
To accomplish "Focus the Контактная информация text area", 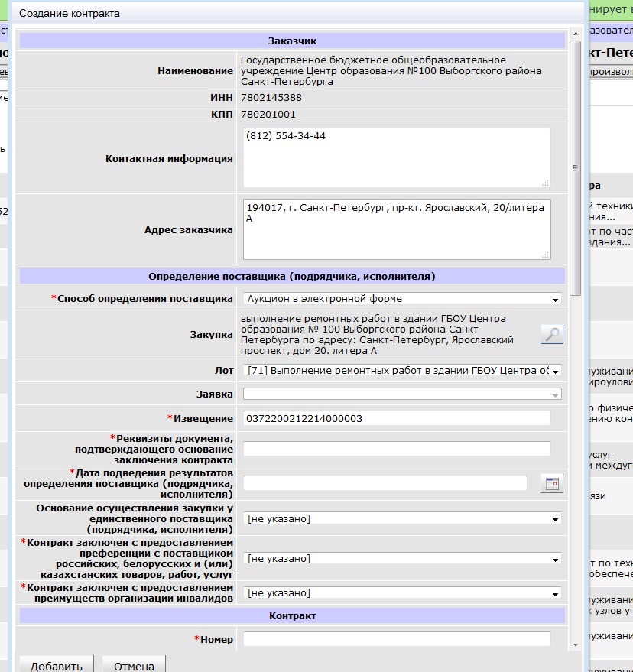I will (x=397, y=157).
